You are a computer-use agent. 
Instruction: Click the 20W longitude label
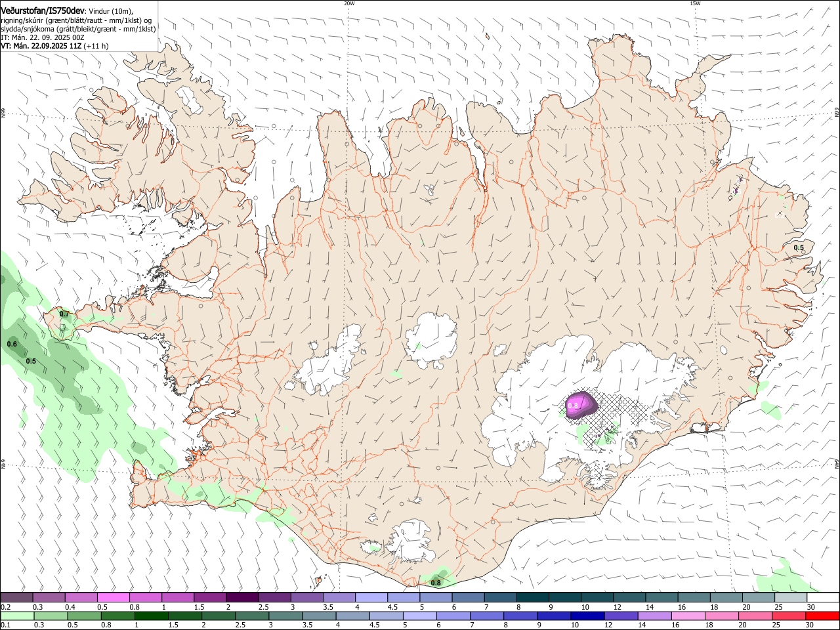[x=349, y=3]
